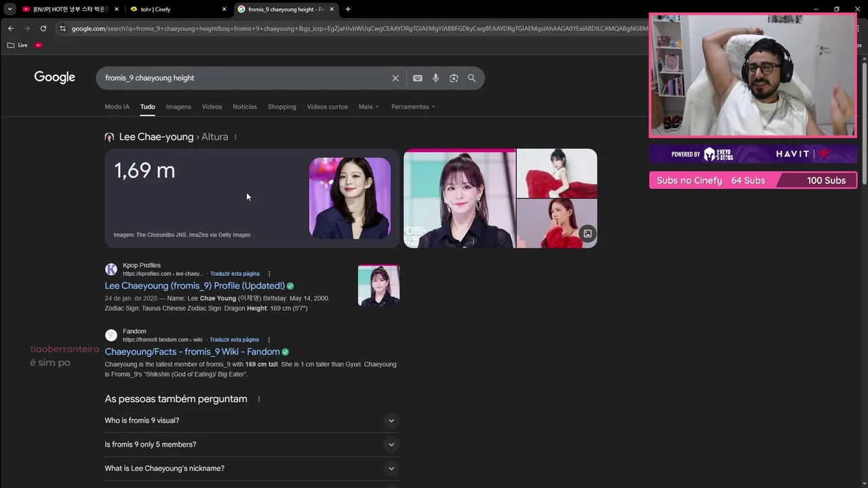The width and height of the screenshot is (868, 488).
Task: Open the tab search dropdown arrow
Action: click(x=9, y=9)
